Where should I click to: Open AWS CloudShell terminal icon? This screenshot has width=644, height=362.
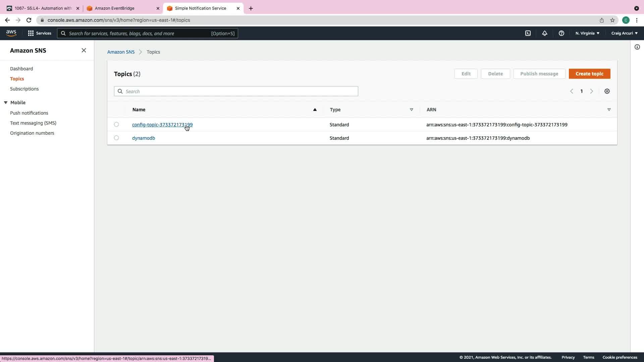point(528,33)
